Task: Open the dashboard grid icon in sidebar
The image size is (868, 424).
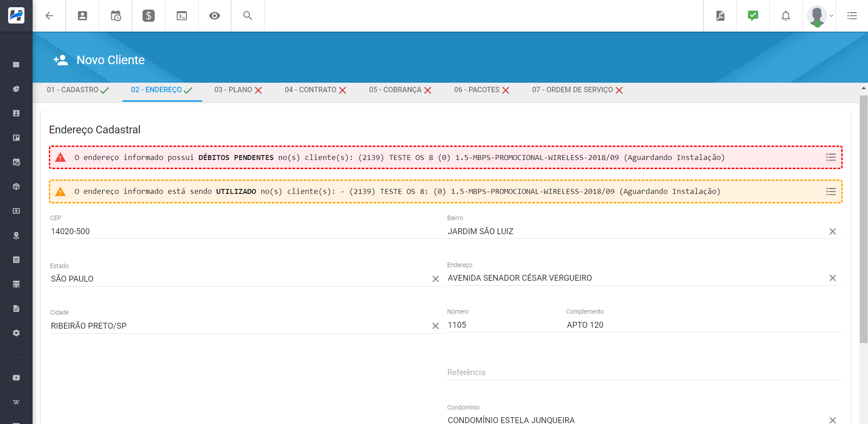Action: (16, 65)
